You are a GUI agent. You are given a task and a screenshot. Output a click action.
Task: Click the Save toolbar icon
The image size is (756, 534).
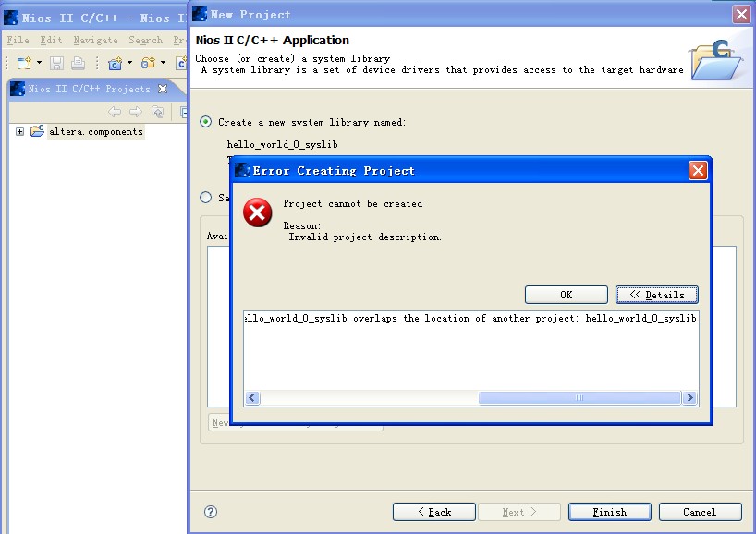click(57, 63)
